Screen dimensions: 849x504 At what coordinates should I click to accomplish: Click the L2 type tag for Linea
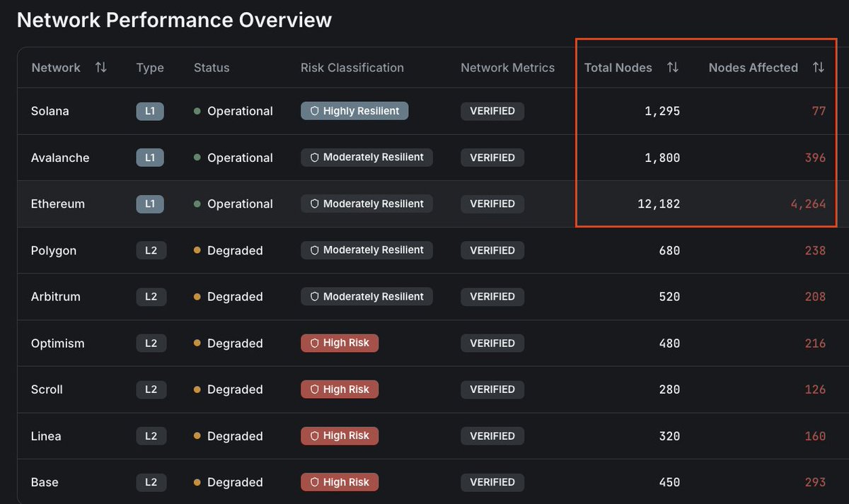[x=151, y=435]
